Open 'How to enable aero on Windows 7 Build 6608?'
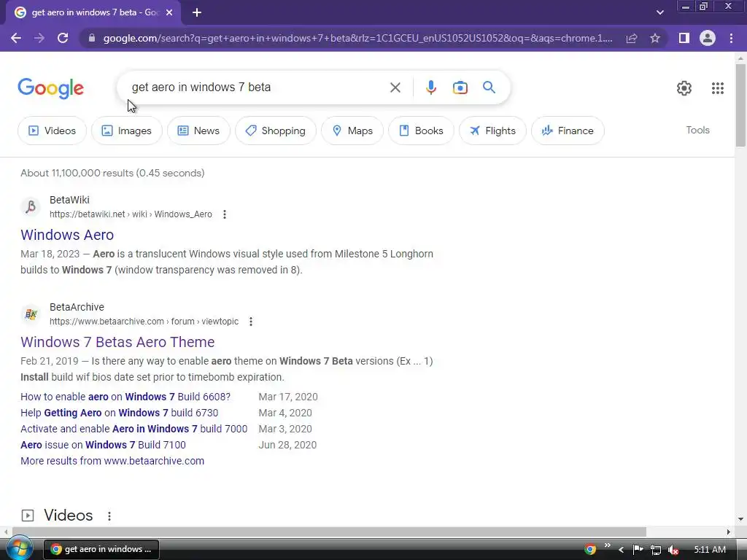The width and height of the screenshot is (747, 560). click(x=125, y=397)
